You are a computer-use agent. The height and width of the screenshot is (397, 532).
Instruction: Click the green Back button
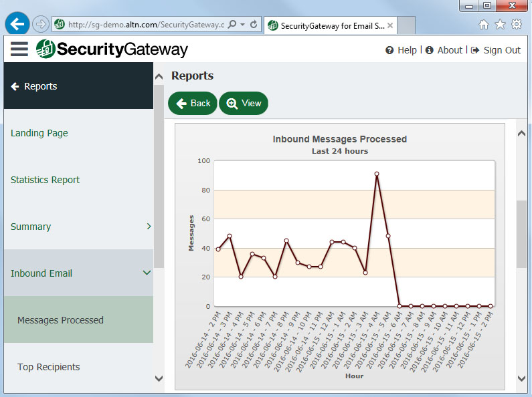pyautogui.click(x=192, y=103)
